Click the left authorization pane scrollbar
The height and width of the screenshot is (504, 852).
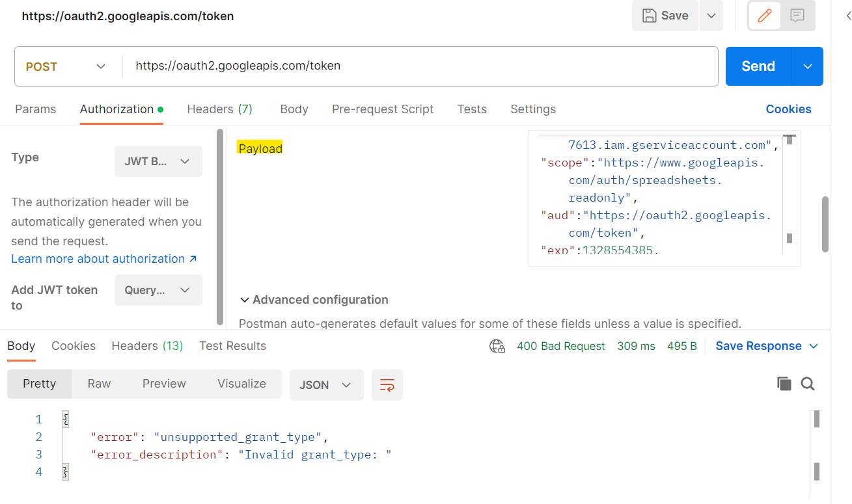pyautogui.click(x=220, y=226)
